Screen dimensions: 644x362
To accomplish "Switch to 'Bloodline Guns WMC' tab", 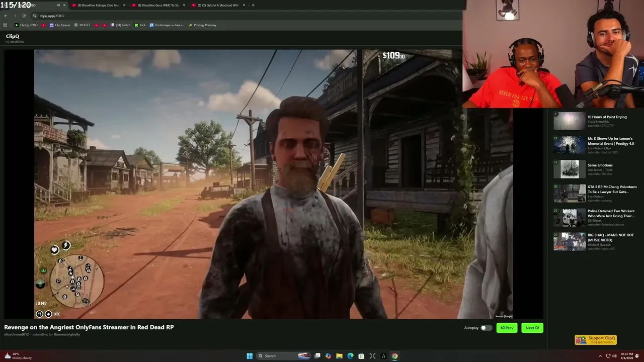I will coord(157,5).
